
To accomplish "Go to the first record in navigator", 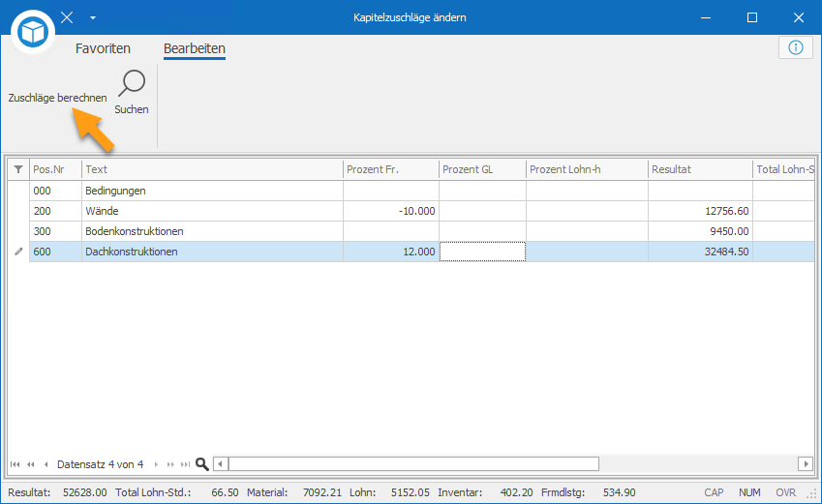I will point(15,464).
